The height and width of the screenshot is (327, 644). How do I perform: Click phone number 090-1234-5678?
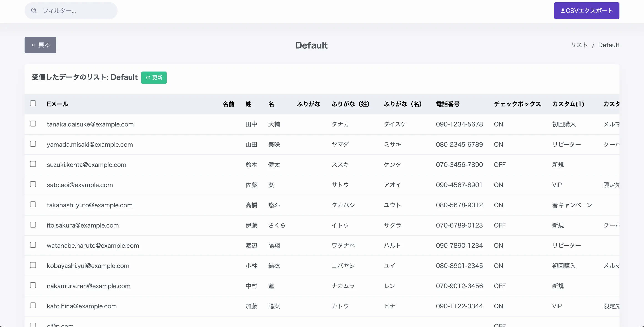pyautogui.click(x=459, y=124)
